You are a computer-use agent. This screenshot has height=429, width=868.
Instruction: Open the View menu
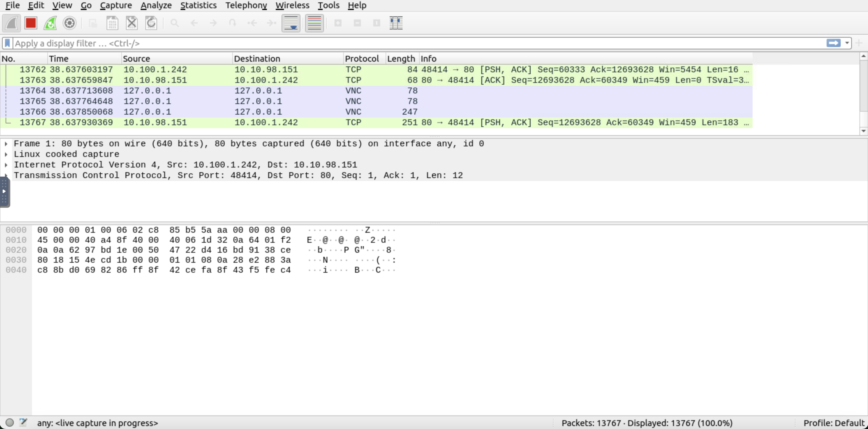tap(62, 5)
